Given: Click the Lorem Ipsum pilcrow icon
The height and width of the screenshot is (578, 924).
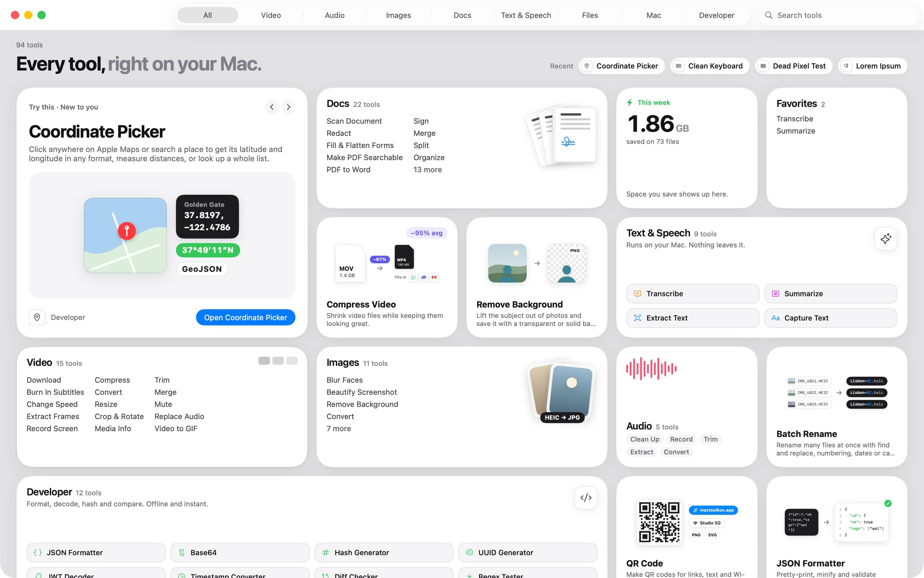Looking at the screenshot, I should 846,66.
